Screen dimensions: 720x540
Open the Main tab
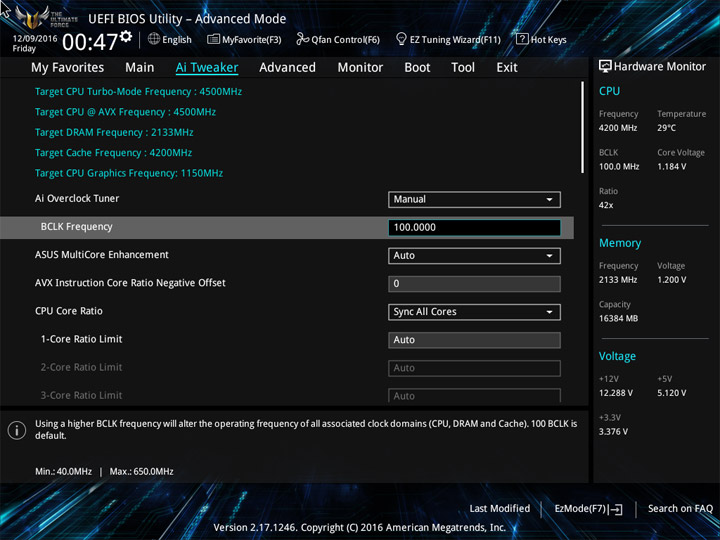pos(140,68)
